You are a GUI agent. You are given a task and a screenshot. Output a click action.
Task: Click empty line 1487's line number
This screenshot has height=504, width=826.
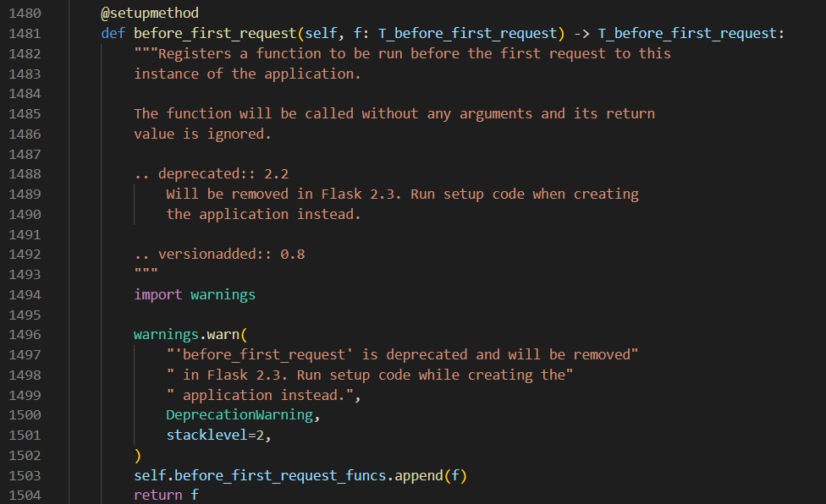tap(25, 154)
